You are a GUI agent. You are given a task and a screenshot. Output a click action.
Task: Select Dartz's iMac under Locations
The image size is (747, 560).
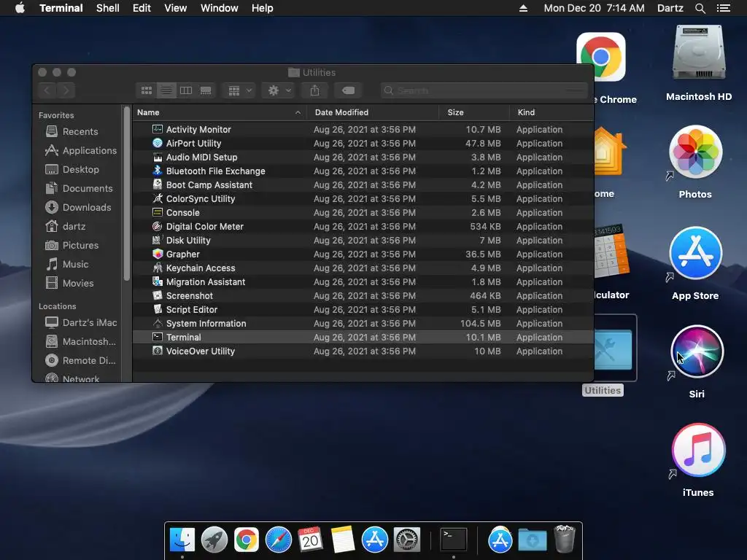80,322
